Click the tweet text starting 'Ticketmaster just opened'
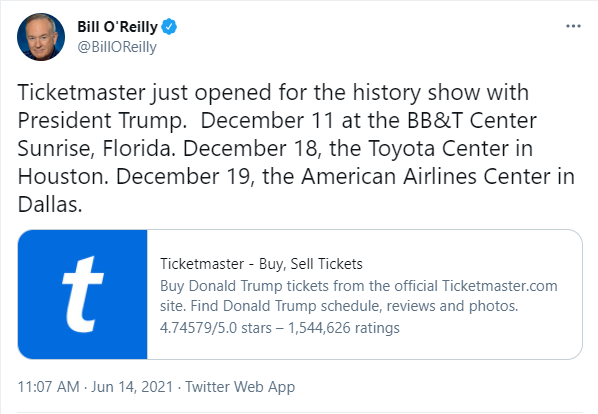598x414 pixels. click(x=296, y=148)
